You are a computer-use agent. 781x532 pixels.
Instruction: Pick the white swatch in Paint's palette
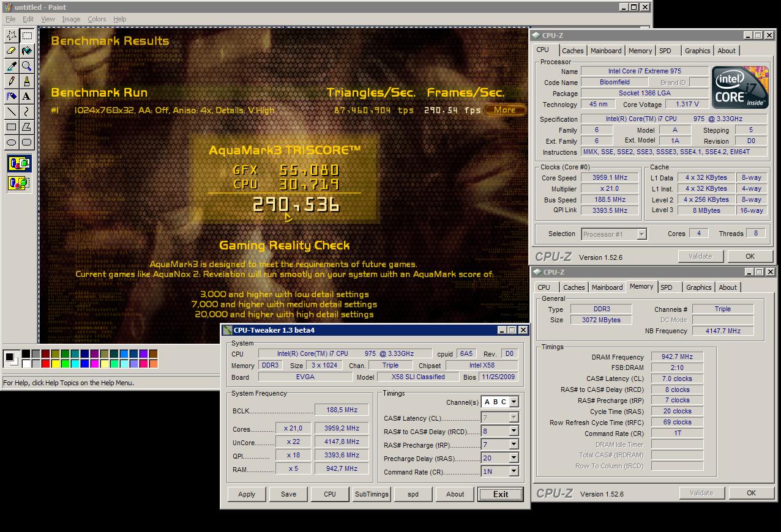[x=26, y=364]
